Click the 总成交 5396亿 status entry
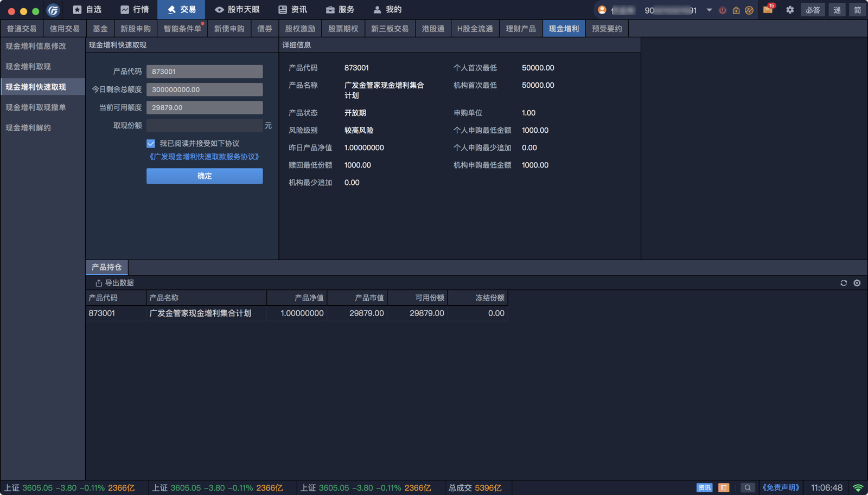868x495 pixels. click(x=475, y=488)
